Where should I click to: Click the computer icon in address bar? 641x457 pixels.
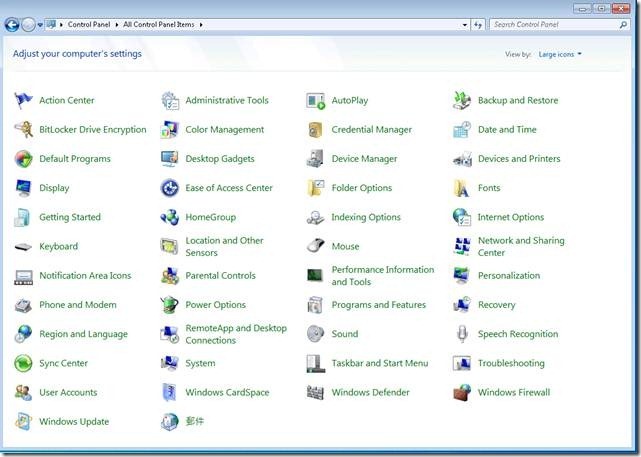click(51, 25)
